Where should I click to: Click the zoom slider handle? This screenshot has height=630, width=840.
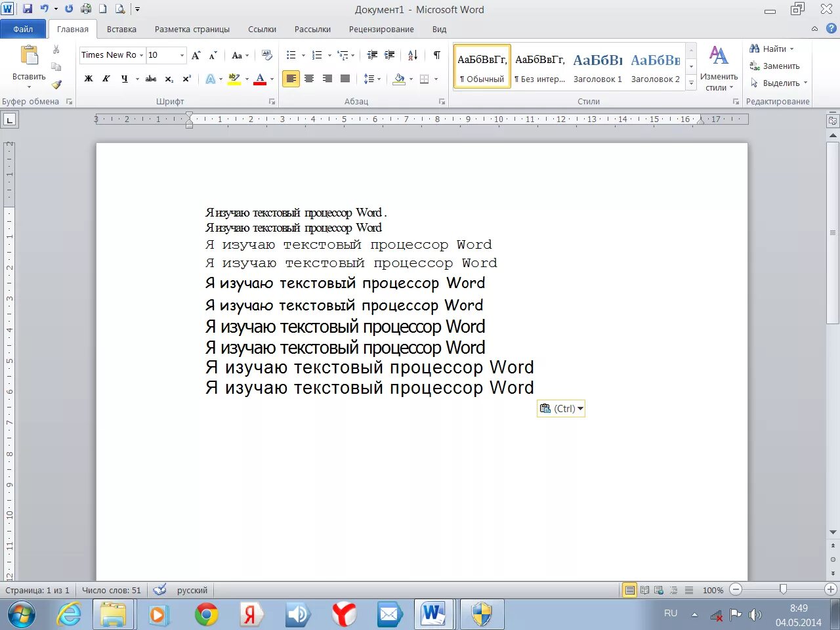pyautogui.click(x=783, y=589)
